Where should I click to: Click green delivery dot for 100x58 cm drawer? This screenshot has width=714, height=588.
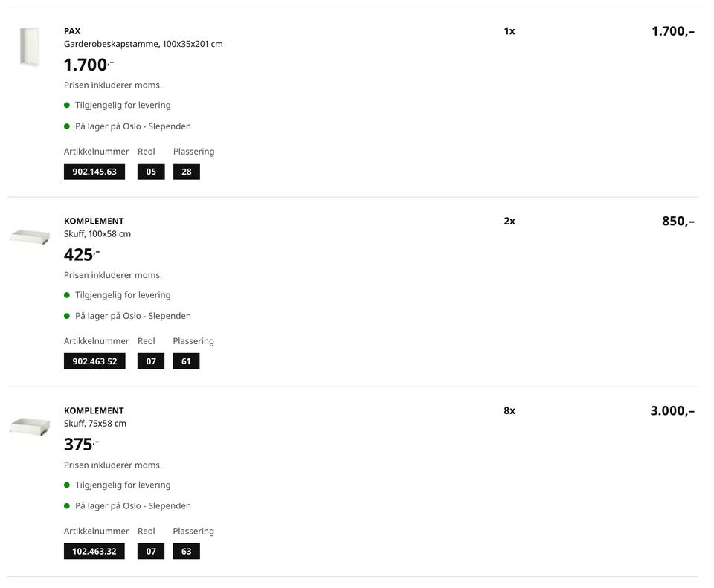coord(67,295)
